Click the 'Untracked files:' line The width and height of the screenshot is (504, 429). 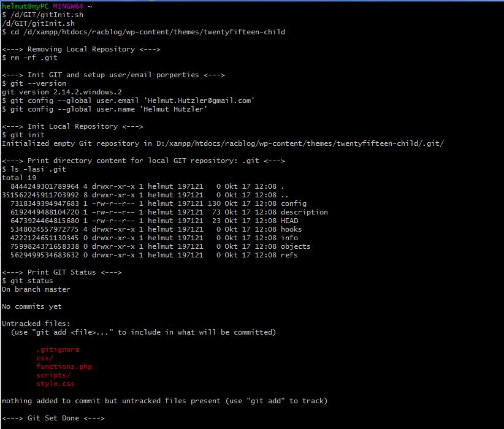pos(36,324)
